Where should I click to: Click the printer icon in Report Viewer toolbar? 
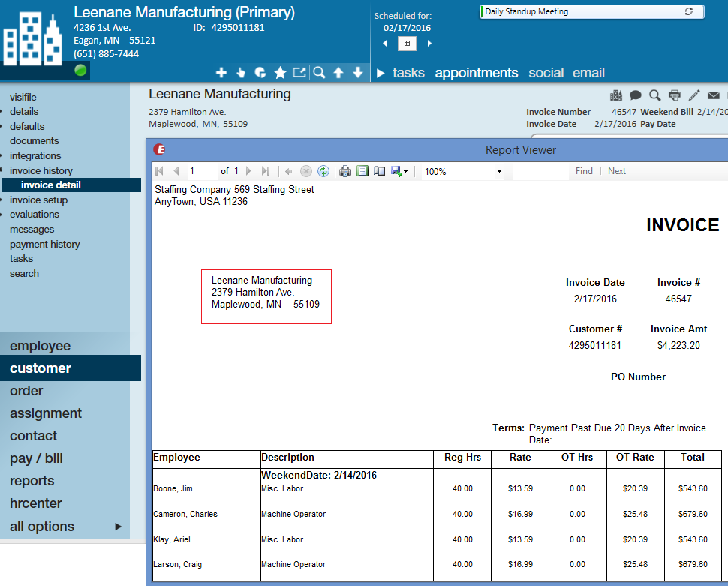point(345,171)
